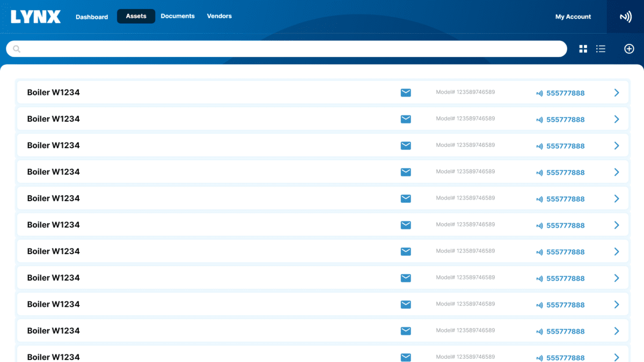Click the mail icon in the first Boiler row
The image size is (644, 362).
click(406, 93)
